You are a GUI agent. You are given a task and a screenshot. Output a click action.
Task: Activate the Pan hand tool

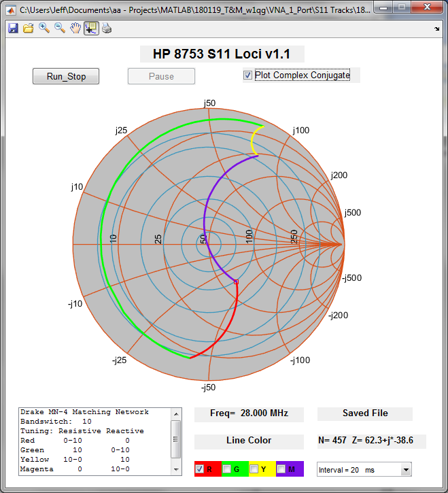(75, 29)
